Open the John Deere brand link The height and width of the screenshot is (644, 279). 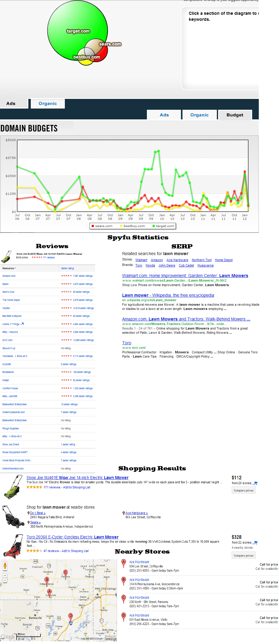click(167, 265)
